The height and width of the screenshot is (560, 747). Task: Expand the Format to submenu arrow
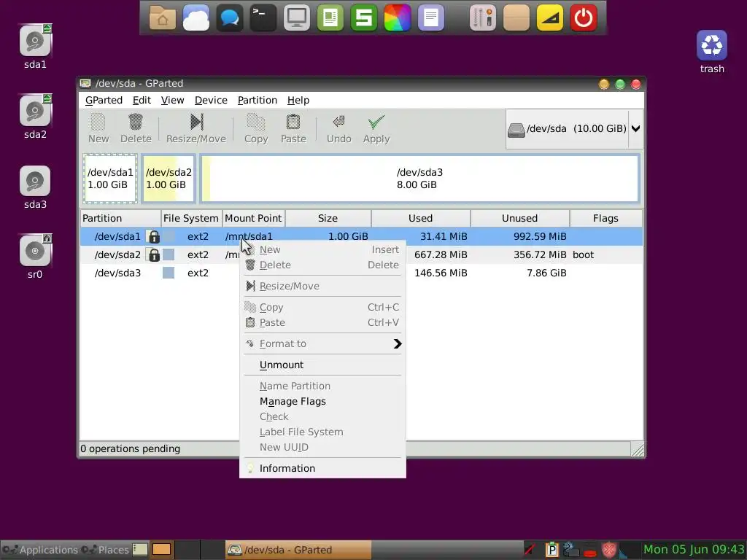coord(398,344)
